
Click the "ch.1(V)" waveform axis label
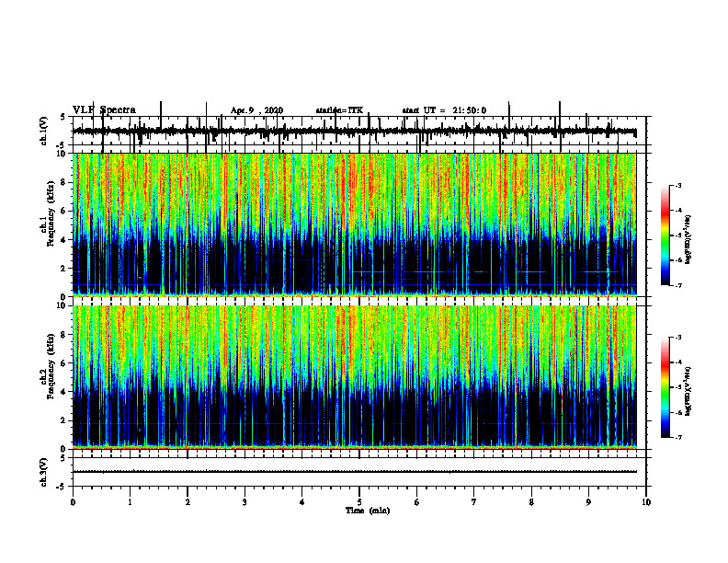(44, 131)
